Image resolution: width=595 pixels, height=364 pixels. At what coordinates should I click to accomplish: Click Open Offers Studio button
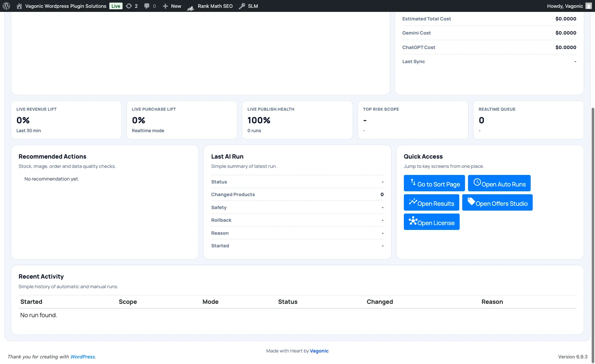(497, 202)
